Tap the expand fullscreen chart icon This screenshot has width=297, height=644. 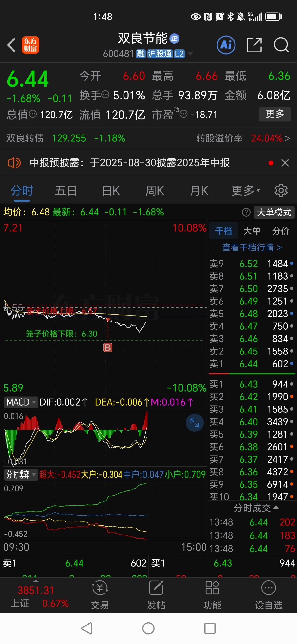(195, 423)
